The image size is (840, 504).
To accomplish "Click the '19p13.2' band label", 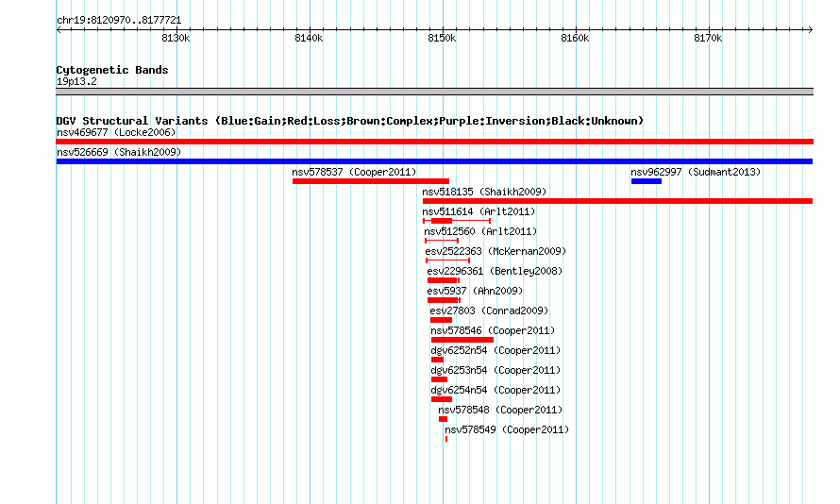I will pos(76,81).
